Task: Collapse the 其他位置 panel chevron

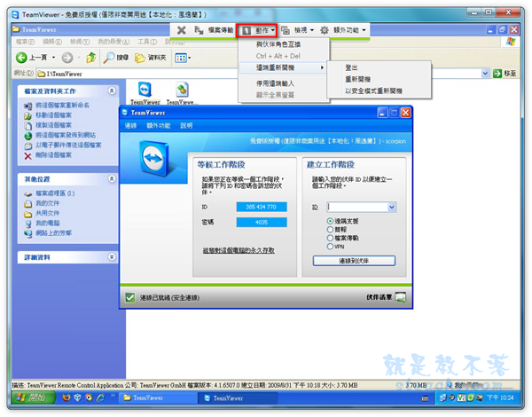Action: point(112,178)
